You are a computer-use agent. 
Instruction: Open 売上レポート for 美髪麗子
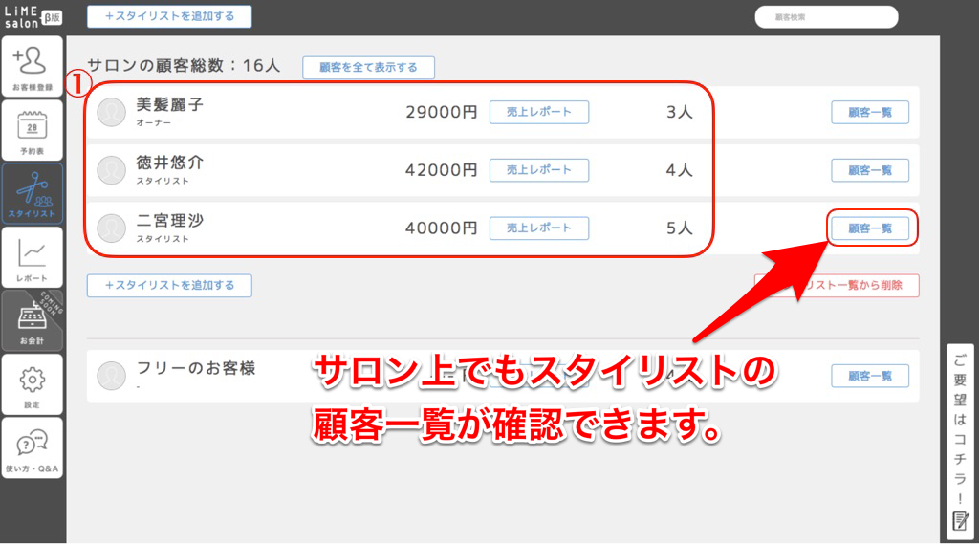click(x=539, y=112)
